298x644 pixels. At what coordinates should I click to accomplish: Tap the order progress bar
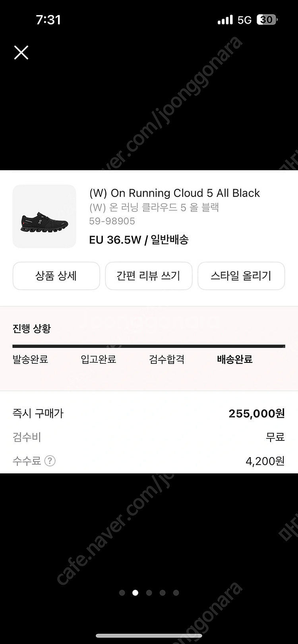coord(149,346)
